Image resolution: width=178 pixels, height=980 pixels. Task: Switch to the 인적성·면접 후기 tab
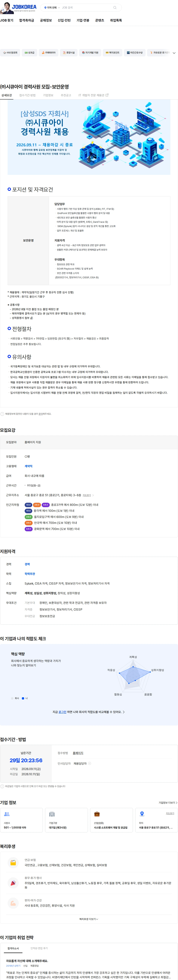click(39, 948)
